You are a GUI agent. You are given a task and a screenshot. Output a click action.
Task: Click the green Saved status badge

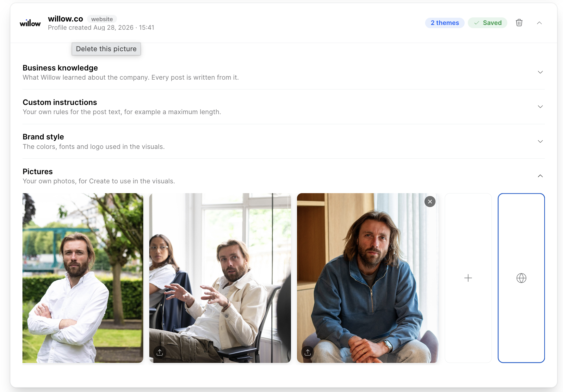[x=487, y=23]
